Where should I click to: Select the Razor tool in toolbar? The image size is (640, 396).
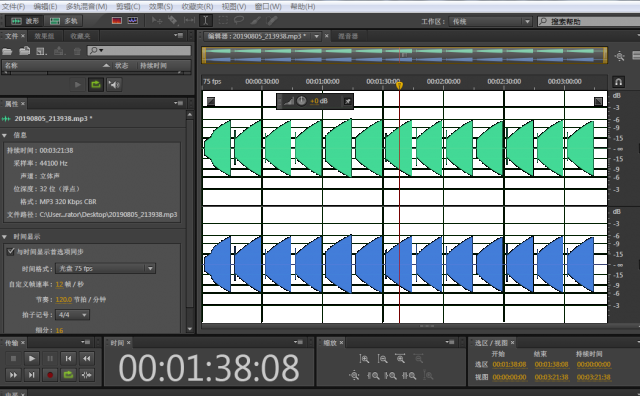pos(173,20)
